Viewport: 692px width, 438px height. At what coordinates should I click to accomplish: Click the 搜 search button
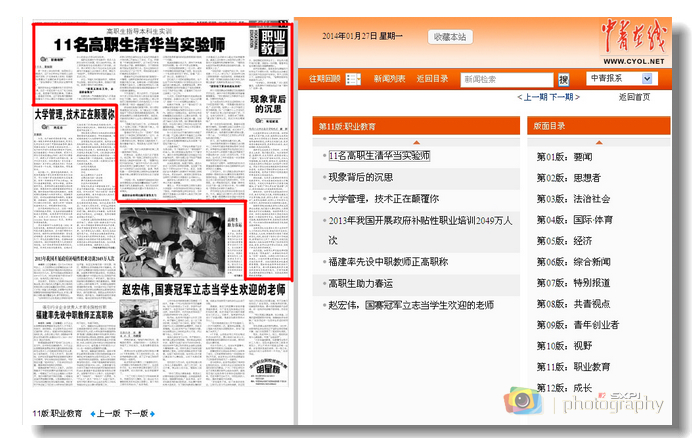563,79
